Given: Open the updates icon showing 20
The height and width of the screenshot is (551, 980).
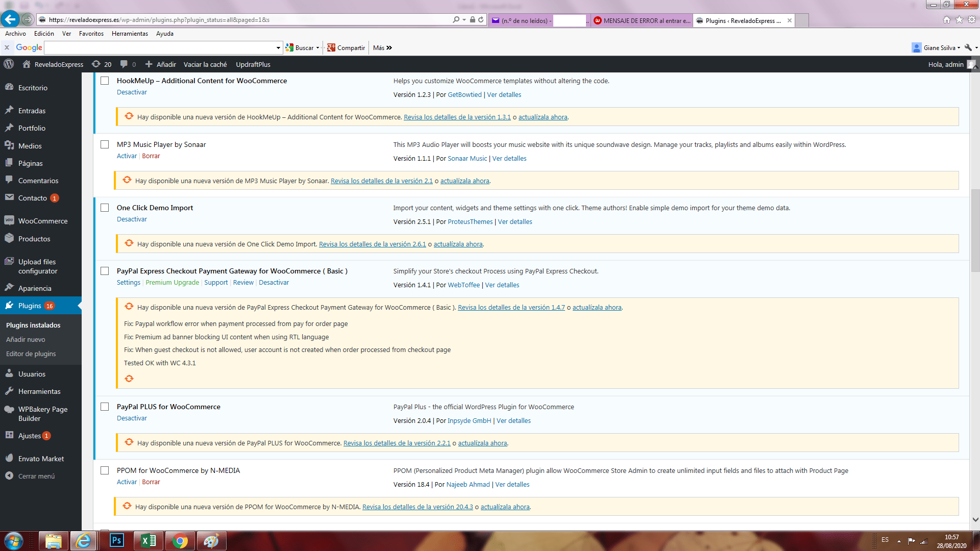Looking at the screenshot, I should pos(102,64).
